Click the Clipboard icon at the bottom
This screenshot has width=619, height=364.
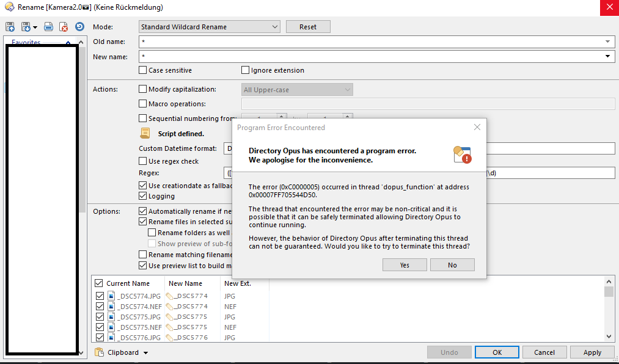(99, 352)
